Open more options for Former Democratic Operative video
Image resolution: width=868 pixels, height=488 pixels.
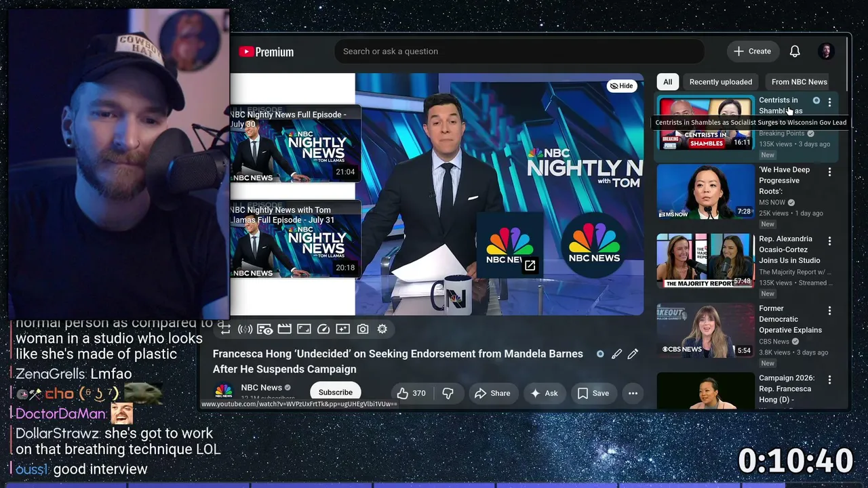click(829, 311)
